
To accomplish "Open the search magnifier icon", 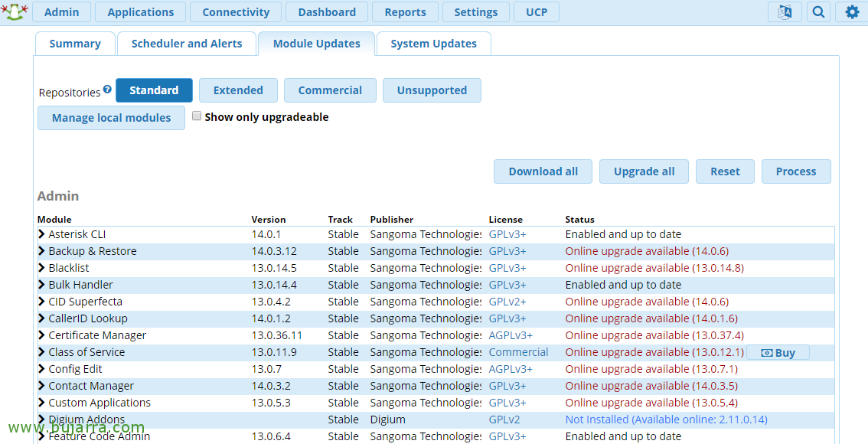I will [818, 12].
